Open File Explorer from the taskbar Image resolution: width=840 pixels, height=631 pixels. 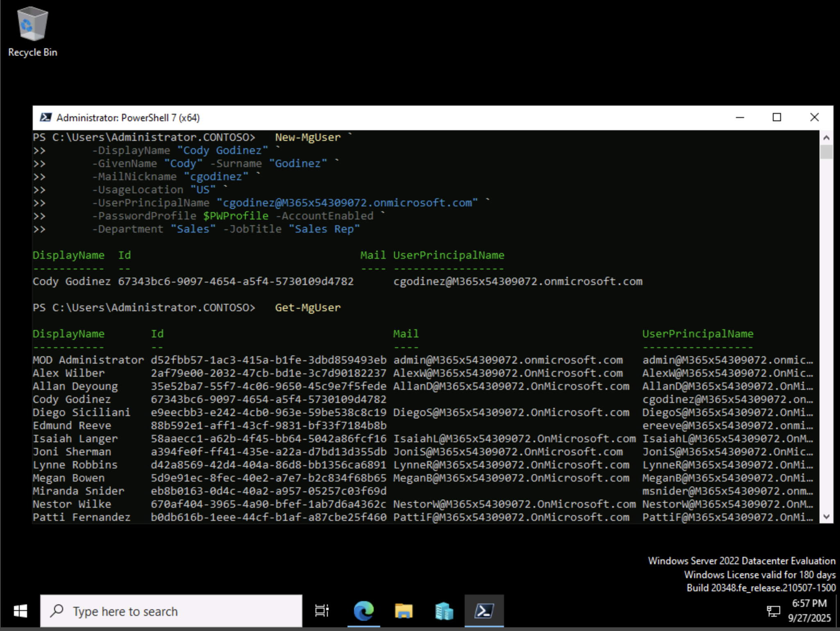(x=403, y=611)
